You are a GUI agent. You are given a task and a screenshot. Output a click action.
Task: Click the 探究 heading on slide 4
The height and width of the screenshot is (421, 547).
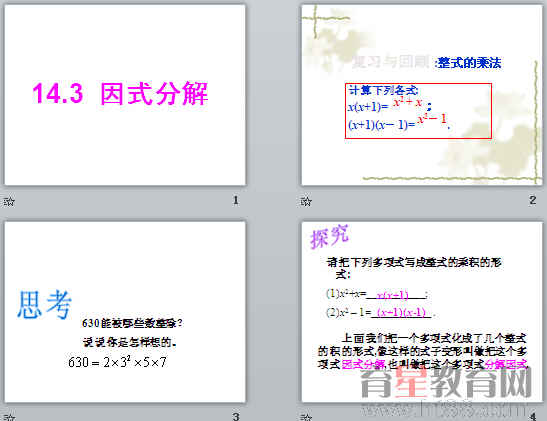point(329,237)
